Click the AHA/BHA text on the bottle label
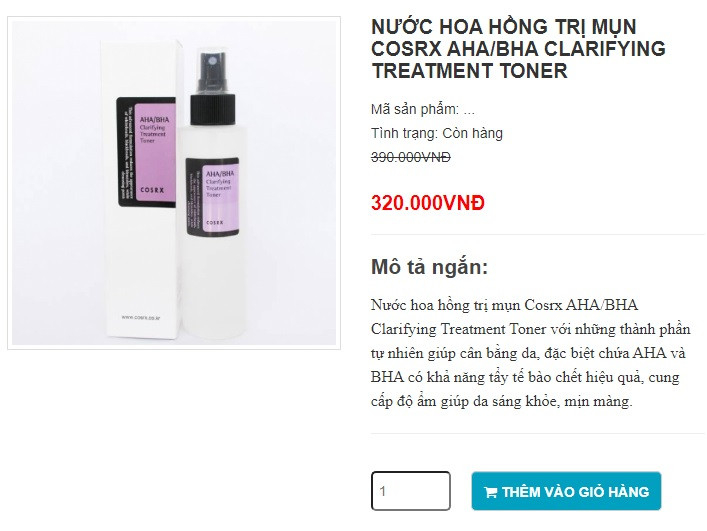The width and height of the screenshot is (707, 531). click(220, 174)
